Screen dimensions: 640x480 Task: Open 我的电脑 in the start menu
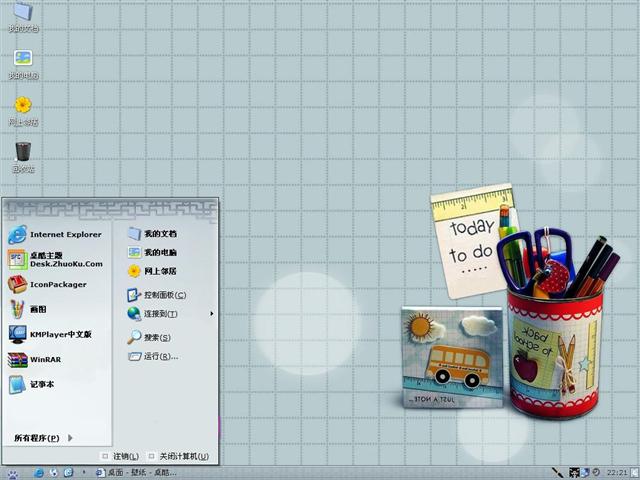[x=152, y=253]
